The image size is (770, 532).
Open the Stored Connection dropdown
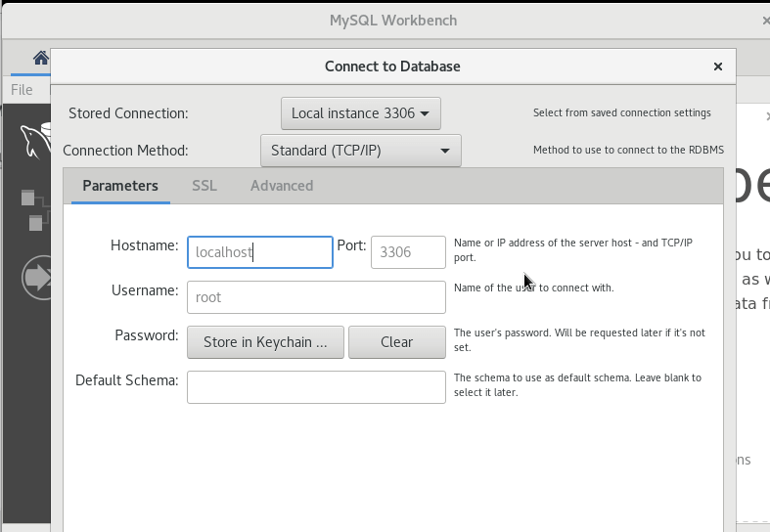coord(360,113)
